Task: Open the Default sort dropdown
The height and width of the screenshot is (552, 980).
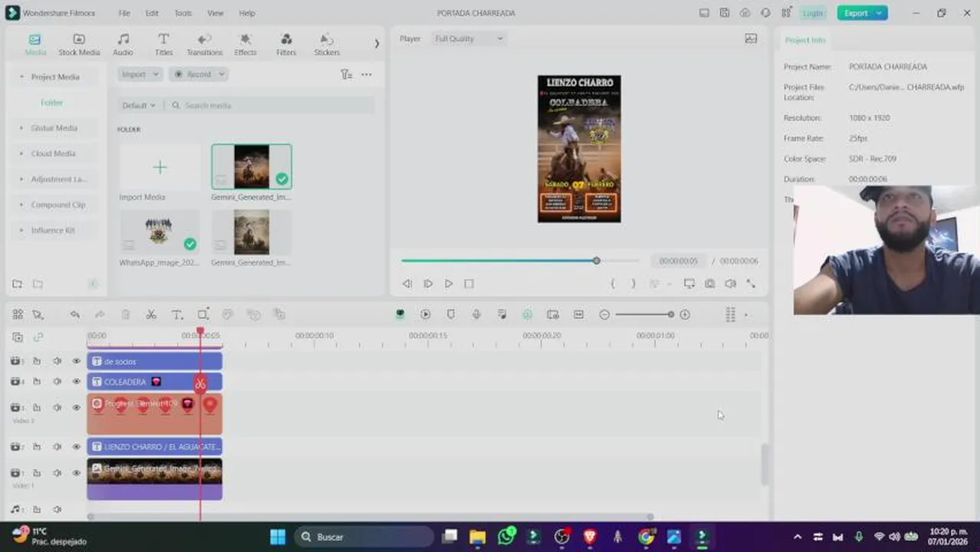Action: tap(138, 105)
